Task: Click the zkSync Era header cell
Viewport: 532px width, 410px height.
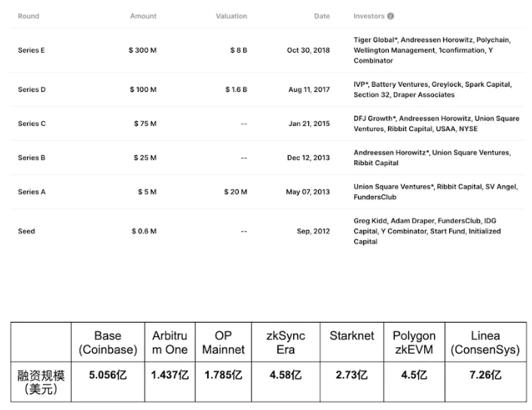Action: (x=286, y=342)
